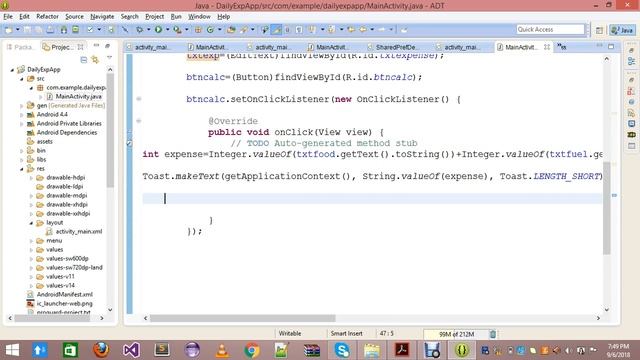Expand the drawable-hdpi folder
Image resolution: width=640 pixels, height=360 pixels.
pos(31,178)
